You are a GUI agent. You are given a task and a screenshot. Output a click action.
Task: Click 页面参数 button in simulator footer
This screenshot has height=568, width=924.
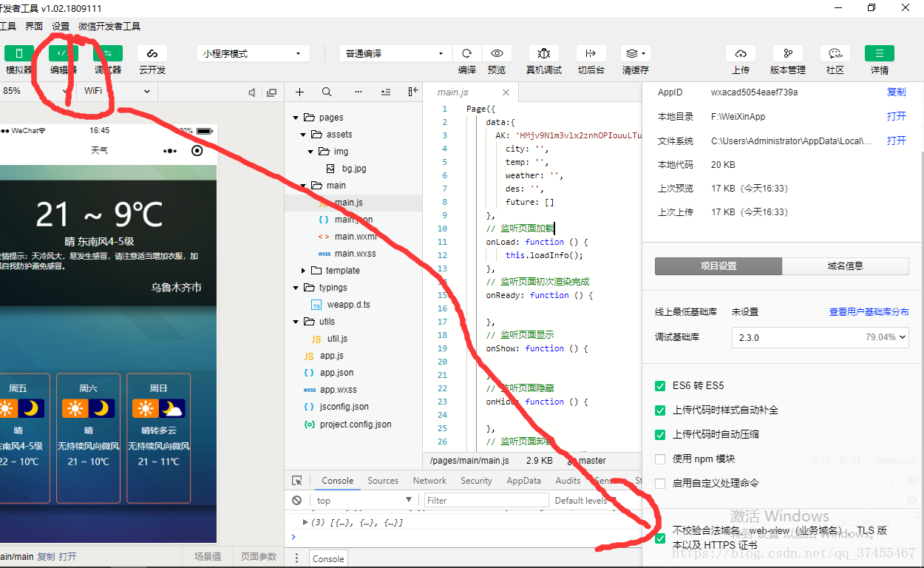pyautogui.click(x=259, y=556)
